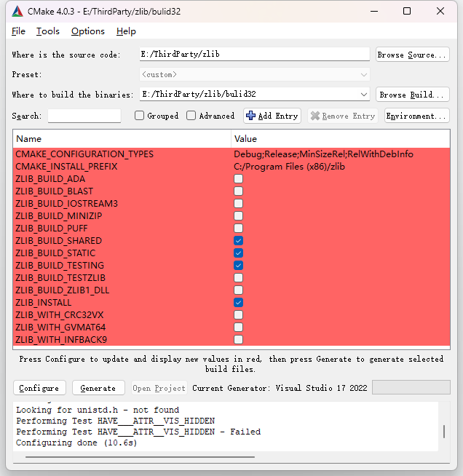This screenshot has width=463, height=476.
Task: Uncheck ZLIB_BUILD_TESTING option
Action: [x=238, y=266]
